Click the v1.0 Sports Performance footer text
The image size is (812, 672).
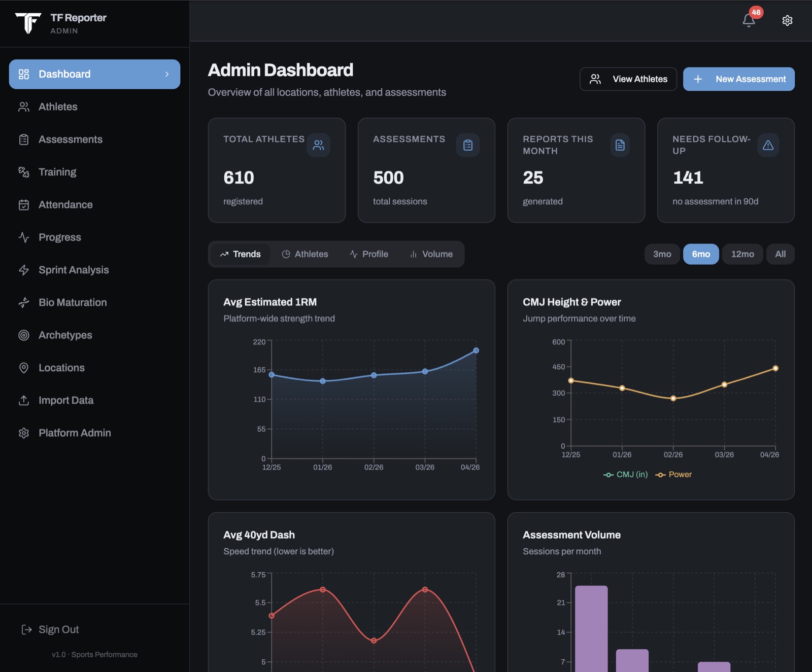click(x=94, y=655)
